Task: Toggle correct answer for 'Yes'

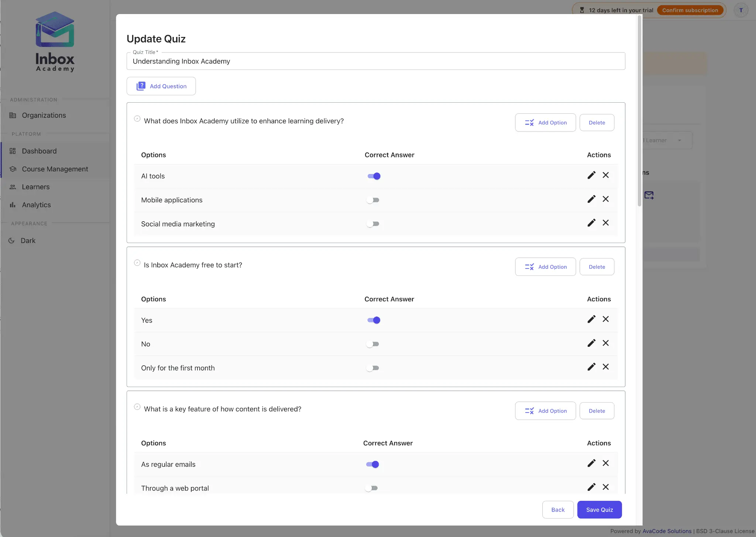Action: 374,320
